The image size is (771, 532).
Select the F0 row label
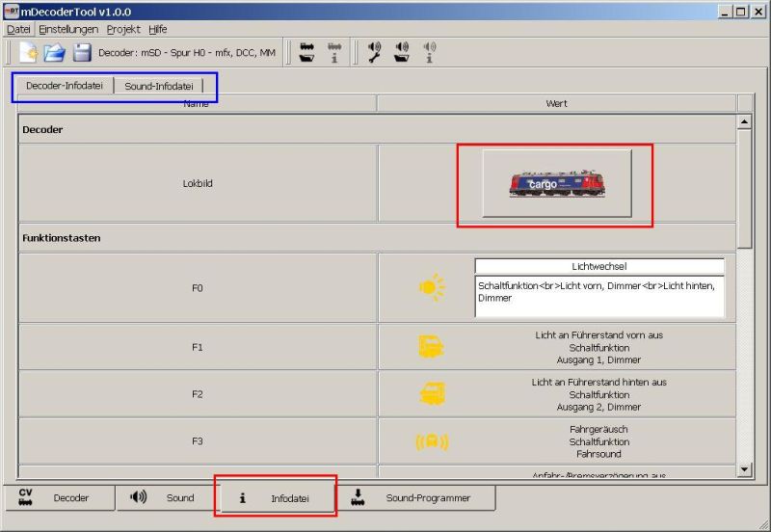click(198, 287)
